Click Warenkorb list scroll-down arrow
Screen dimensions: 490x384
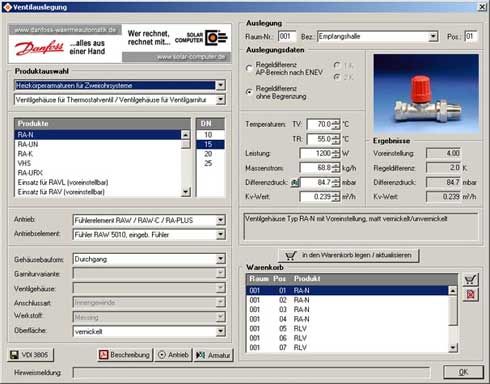coord(452,348)
